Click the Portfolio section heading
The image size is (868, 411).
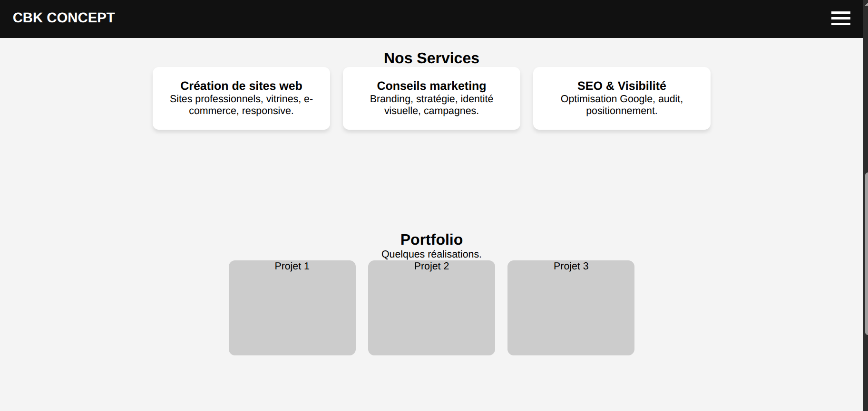[x=431, y=239]
